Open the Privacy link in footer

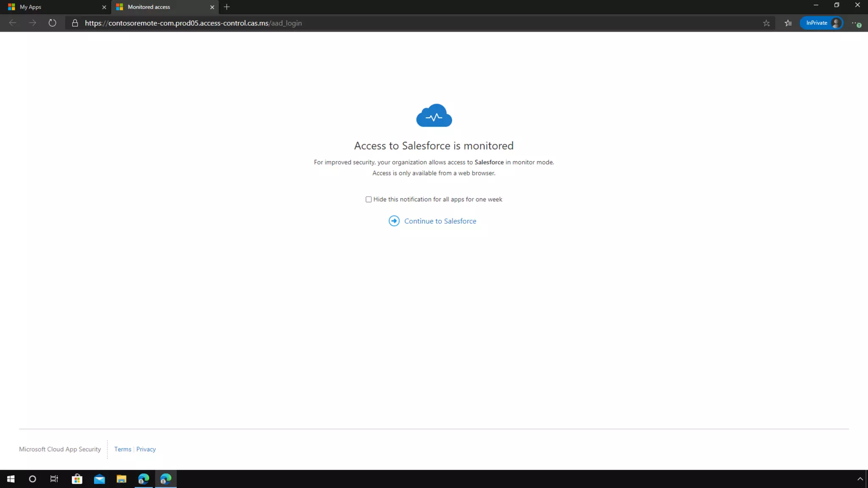click(146, 449)
